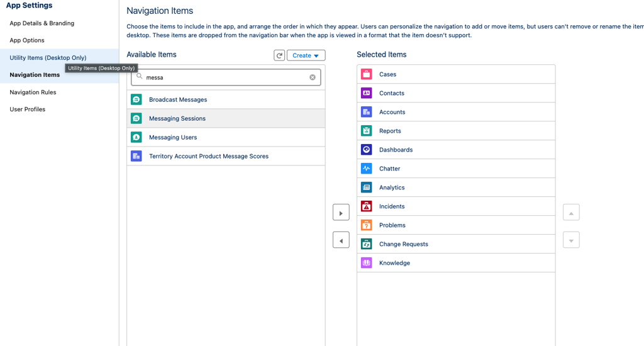The width and height of the screenshot is (644, 346).
Task: Click the Reports icon in Selected Items
Action: pos(367,131)
